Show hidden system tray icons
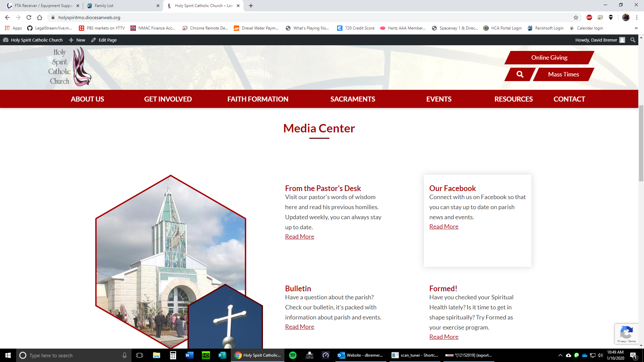Screen dimensions: 644x362 coord(560,355)
